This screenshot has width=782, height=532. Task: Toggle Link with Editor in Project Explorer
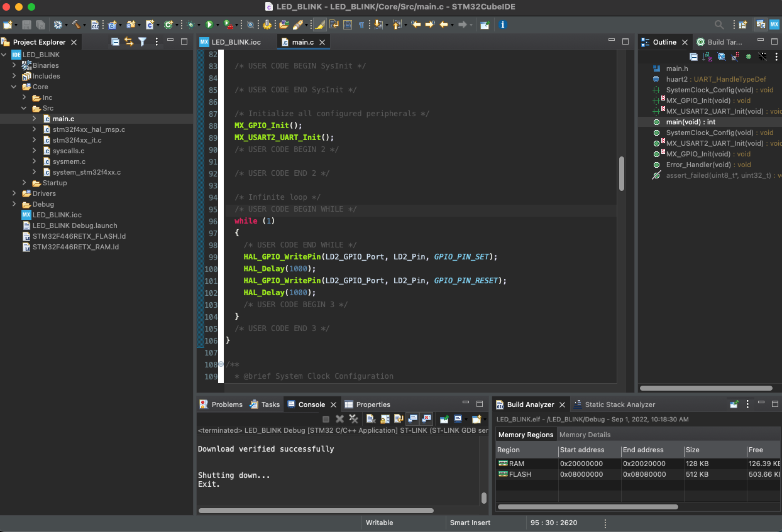[x=129, y=42]
